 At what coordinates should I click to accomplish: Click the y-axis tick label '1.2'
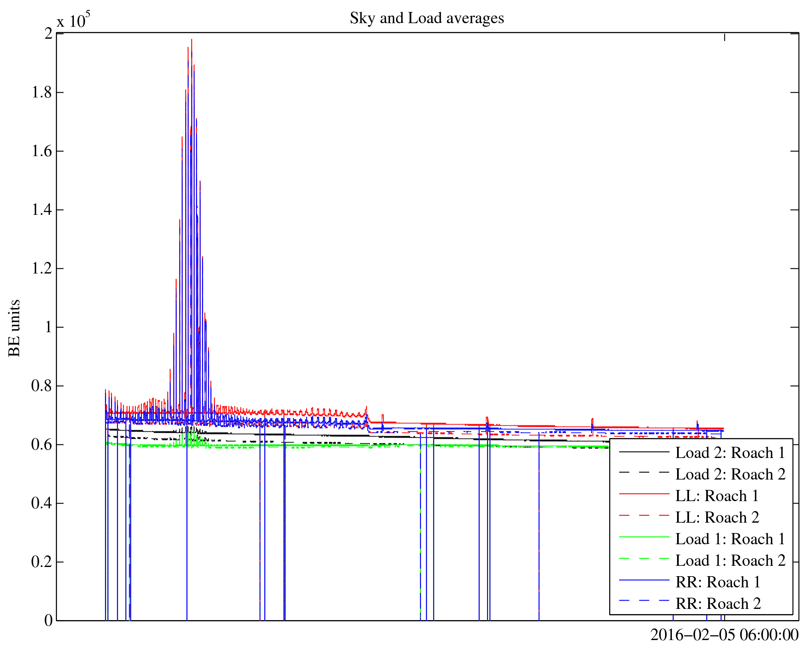tap(42, 269)
